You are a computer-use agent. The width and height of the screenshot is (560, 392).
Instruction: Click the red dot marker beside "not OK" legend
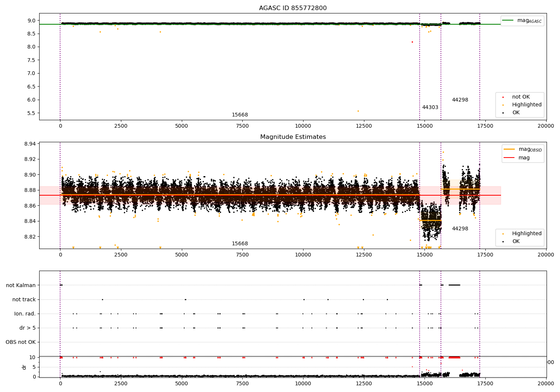(x=503, y=97)
